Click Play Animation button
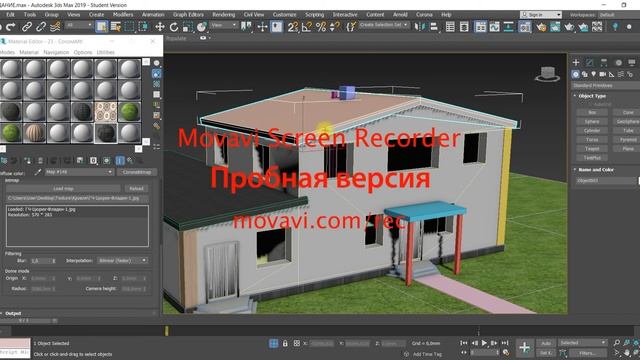The image size is (640, 360). click(x=484, y=343)
